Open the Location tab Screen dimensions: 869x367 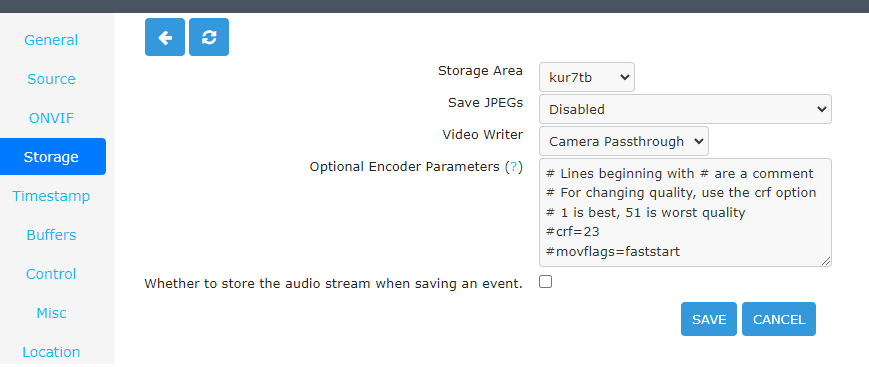pos(51,352)
